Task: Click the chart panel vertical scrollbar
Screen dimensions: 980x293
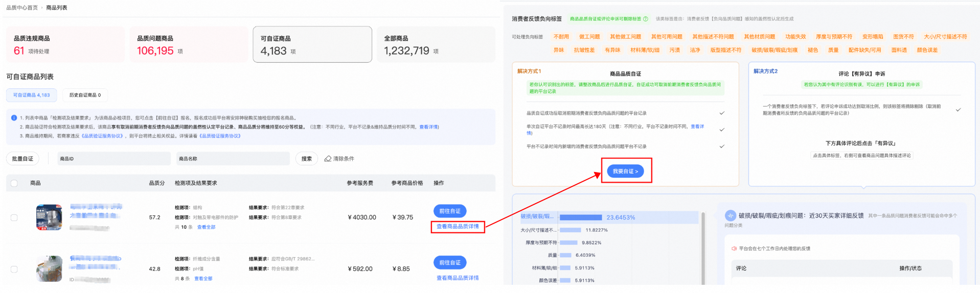Action: click(x=703, y=248)
